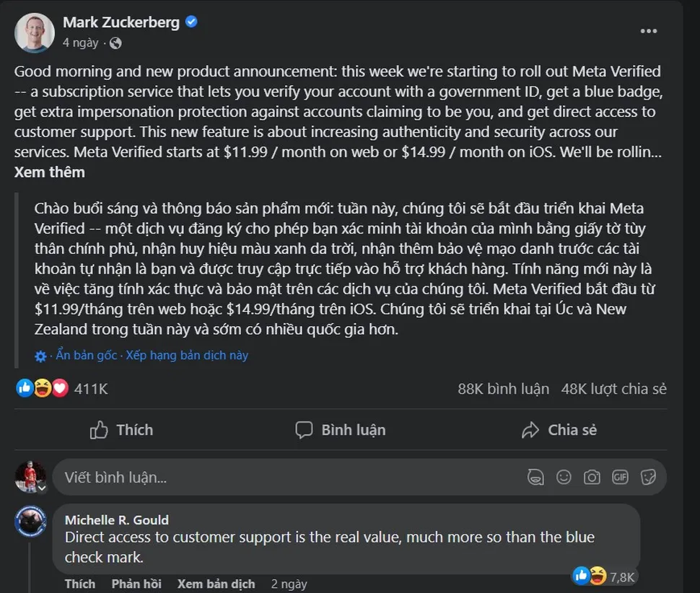Select Bình luận to comment on the post
Screen dimensions: 700x593
click(339, 429)
